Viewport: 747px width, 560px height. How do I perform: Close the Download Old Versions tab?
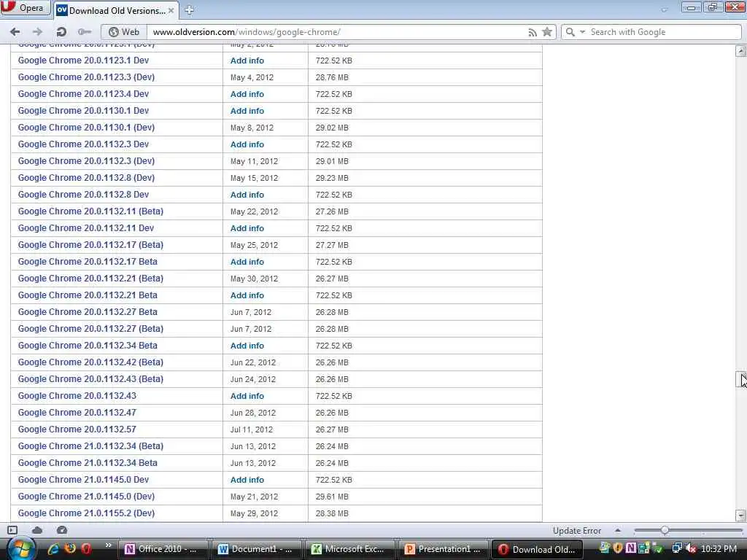pyautogui.click(x=171, y=10)
